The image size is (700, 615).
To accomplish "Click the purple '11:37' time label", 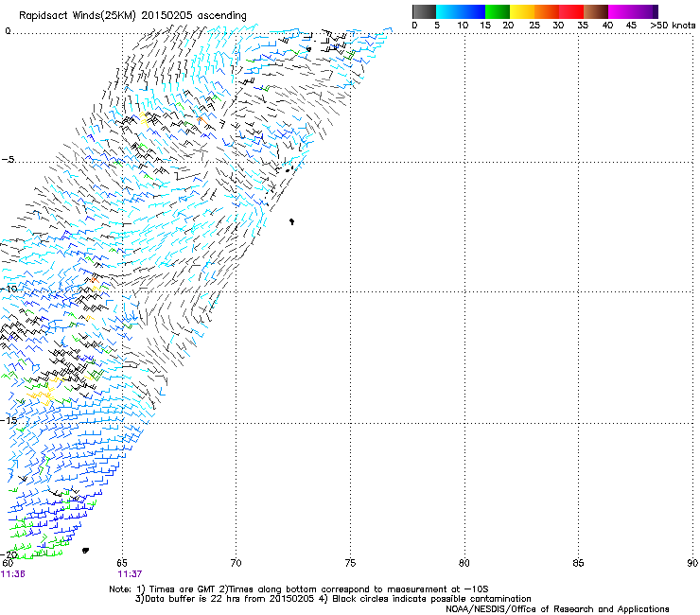I will pos(130,574).
